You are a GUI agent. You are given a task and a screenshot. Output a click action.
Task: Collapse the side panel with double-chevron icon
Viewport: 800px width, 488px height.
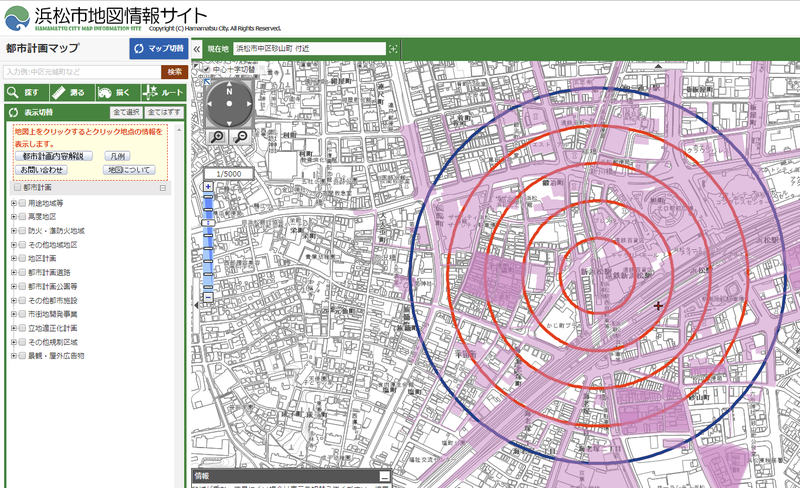pyautogui.click(x=197, y=48)
